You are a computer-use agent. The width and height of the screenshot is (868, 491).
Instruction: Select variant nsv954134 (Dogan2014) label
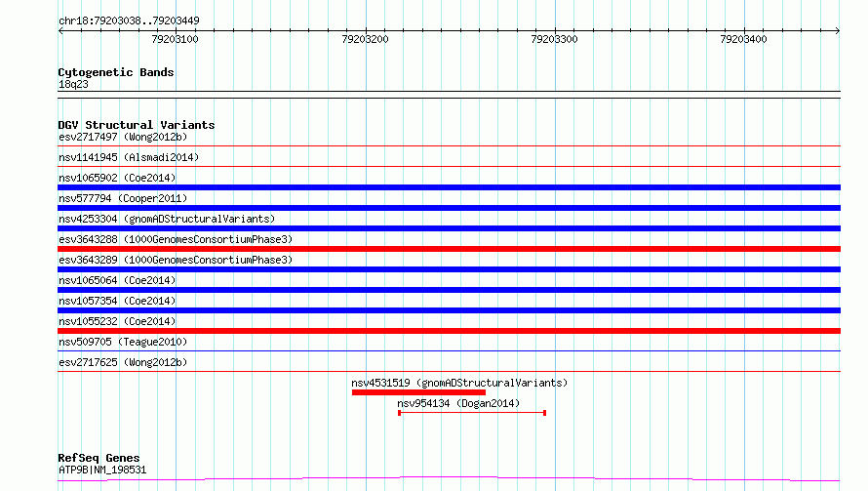458,403
